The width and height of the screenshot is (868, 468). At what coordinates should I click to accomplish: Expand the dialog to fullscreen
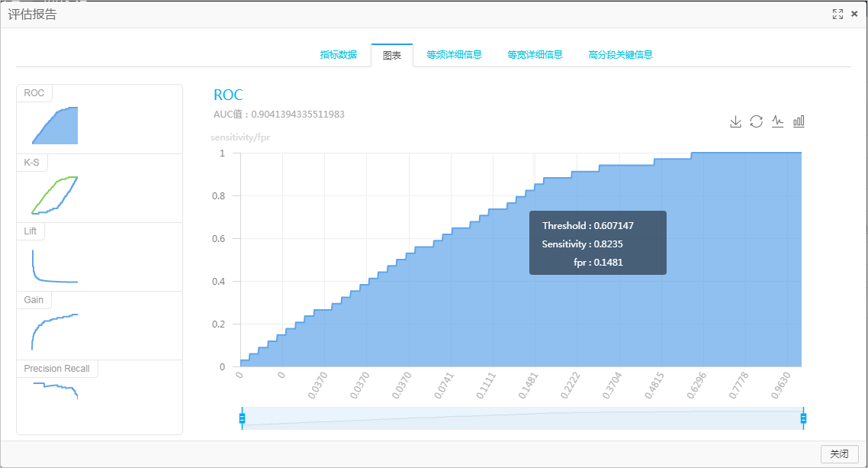tap(837, 15)
